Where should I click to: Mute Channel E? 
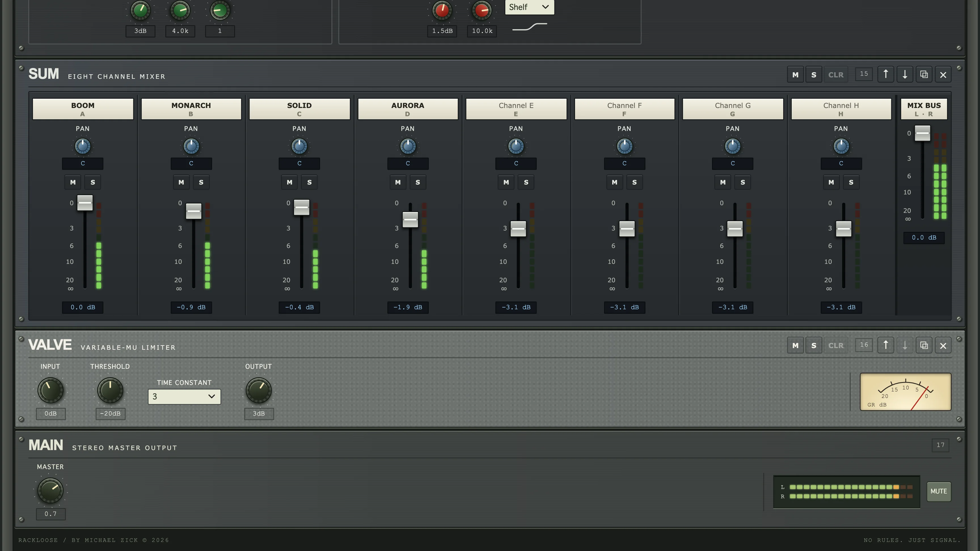506,182
